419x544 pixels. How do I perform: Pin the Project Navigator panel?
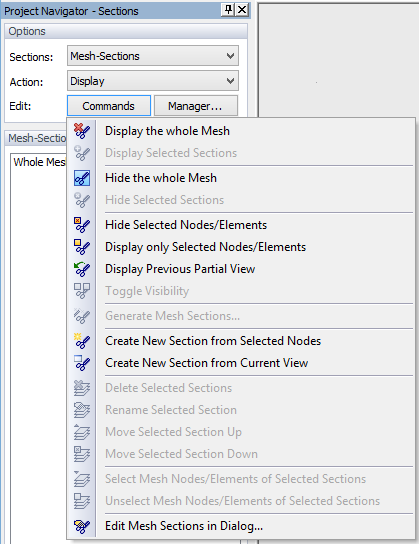(x=228, y=10)
